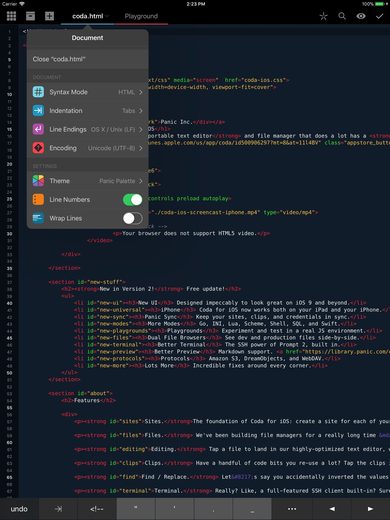Switch to the coda.html tab
This screenshot has width=390, height=520.
pos(88,16)
